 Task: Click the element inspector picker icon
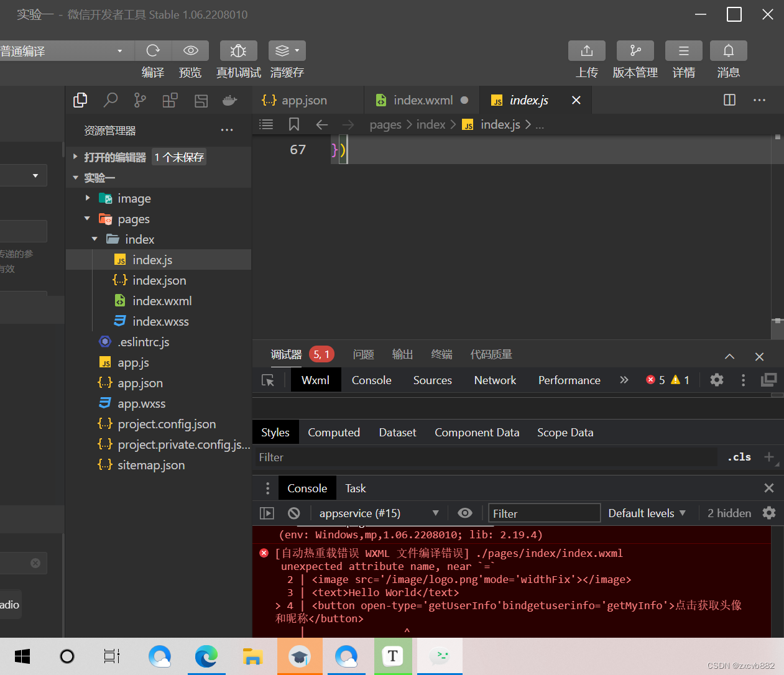(268, 380)
